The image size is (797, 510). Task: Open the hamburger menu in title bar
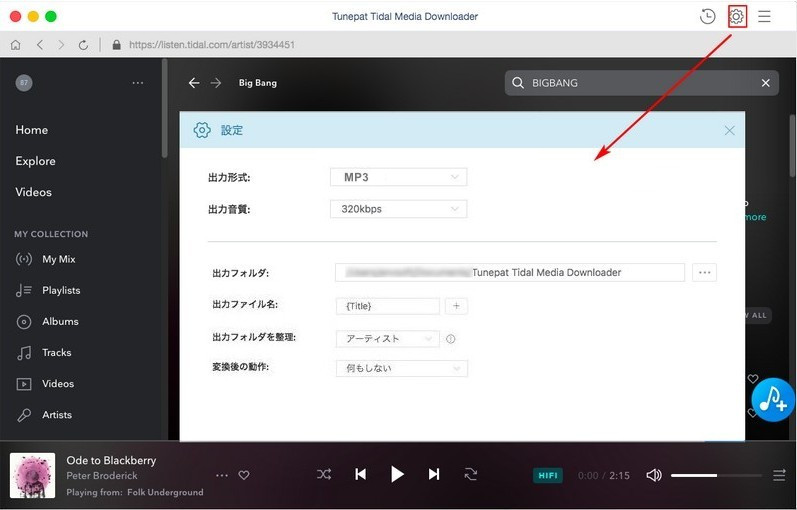764,16
